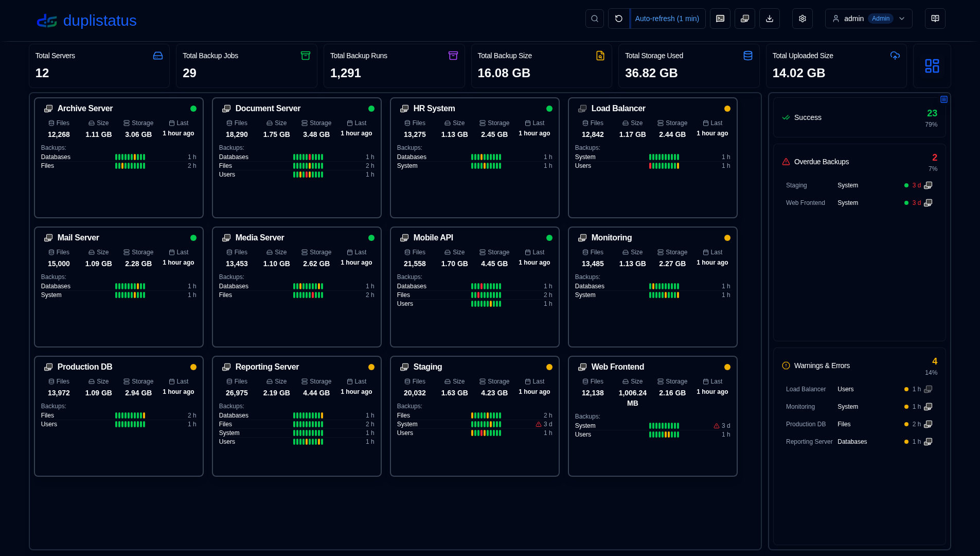Click Total Backup Size 16.08 GB
This screenshot has height=556, width=980.
(x=504, y=73)
